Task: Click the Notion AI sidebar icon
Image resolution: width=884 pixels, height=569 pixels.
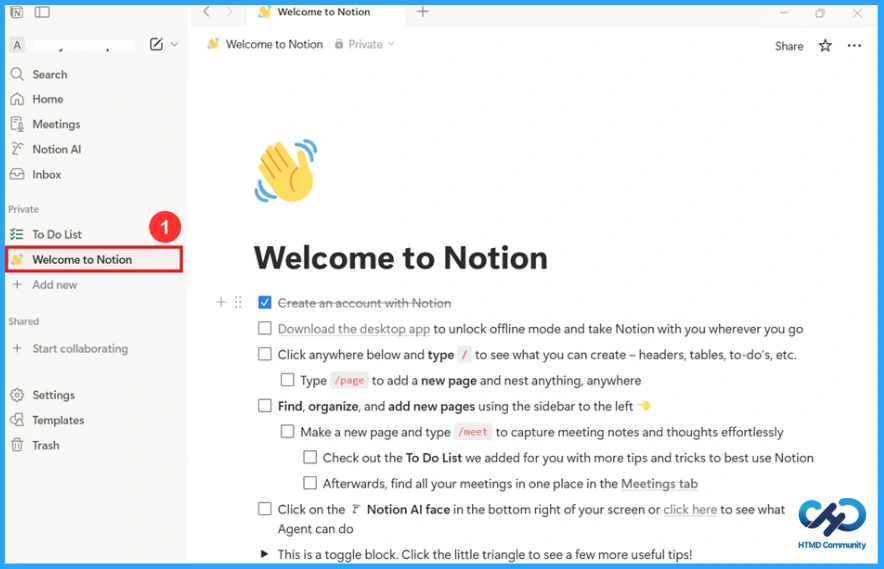Action: click(x=17, y=149)
